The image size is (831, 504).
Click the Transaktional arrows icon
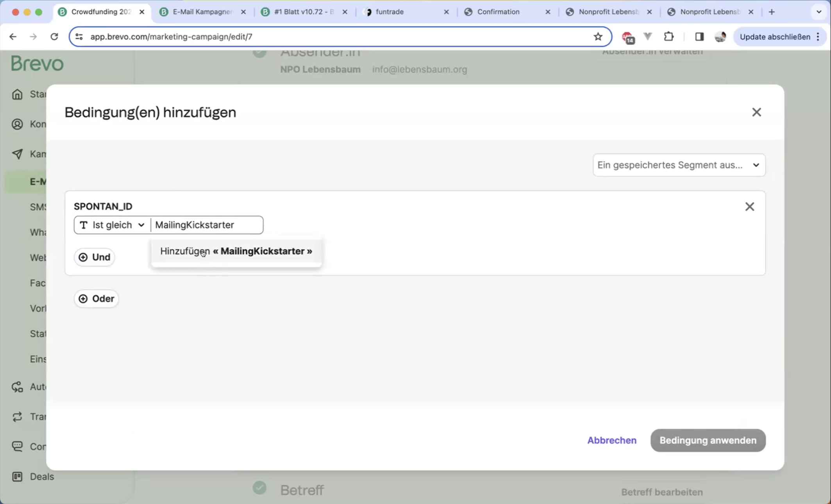point(17,417)
